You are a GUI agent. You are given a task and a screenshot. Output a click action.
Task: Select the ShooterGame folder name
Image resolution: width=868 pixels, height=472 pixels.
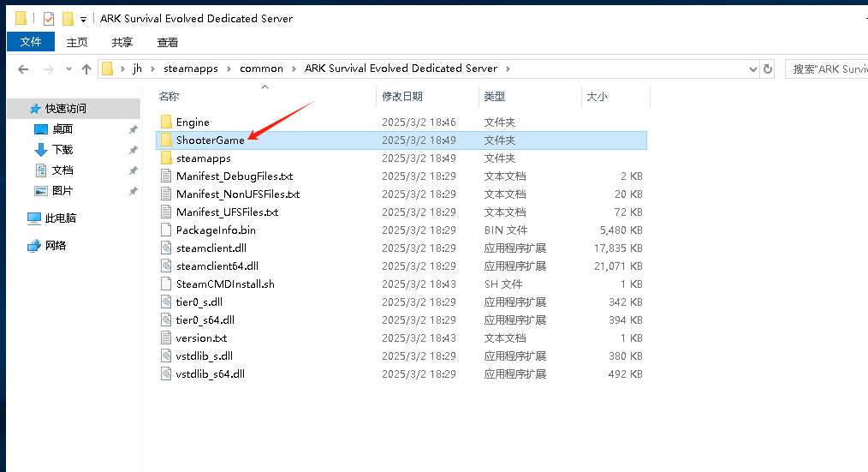click(x=211, y=140)
